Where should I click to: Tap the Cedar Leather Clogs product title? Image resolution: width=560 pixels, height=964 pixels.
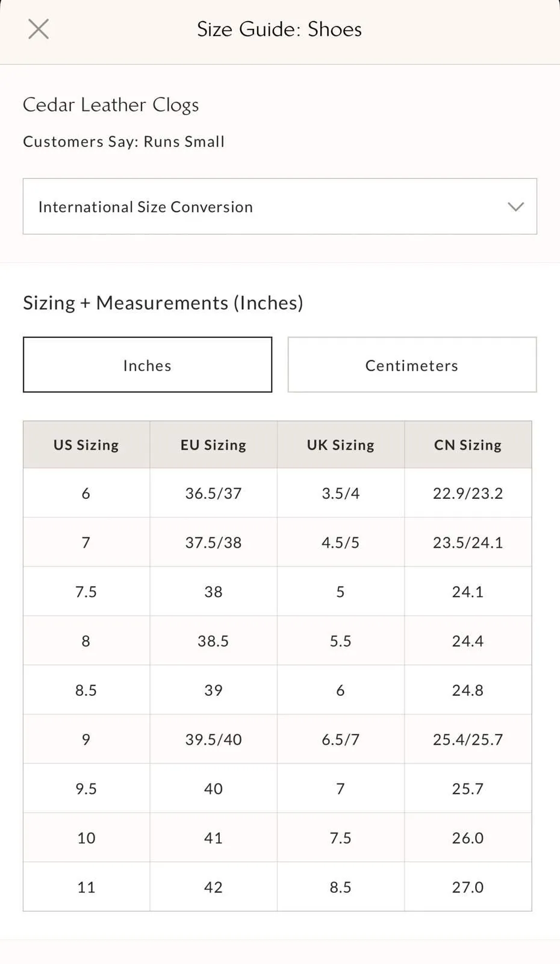[111, 105]
